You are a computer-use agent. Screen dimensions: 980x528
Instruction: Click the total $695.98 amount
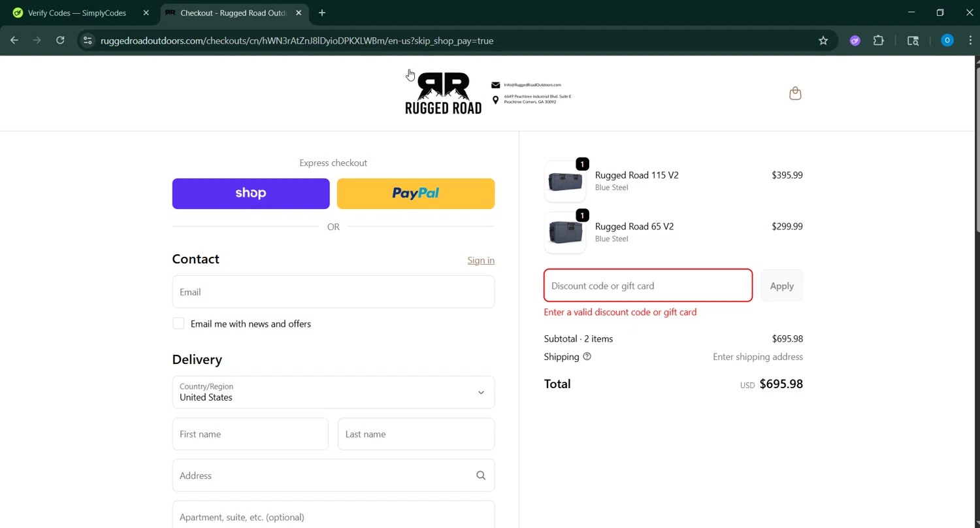[781, 384]
